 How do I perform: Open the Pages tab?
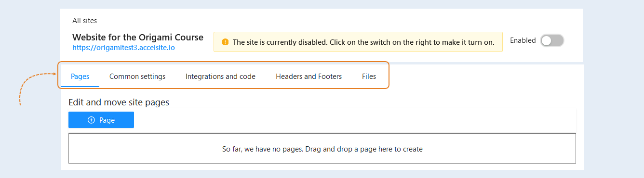(80, 76)
